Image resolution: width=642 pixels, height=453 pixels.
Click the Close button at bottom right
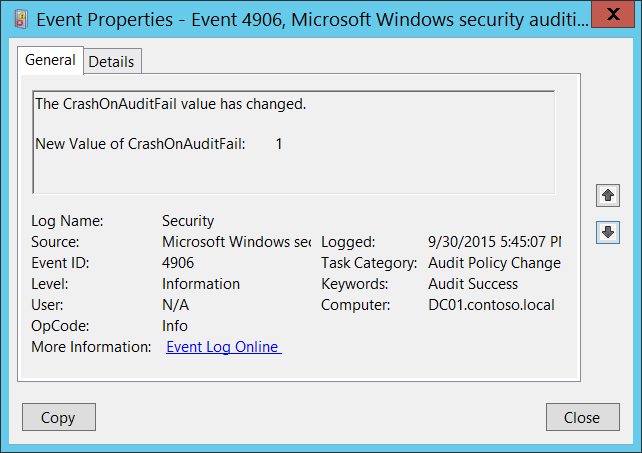point(581,417)
